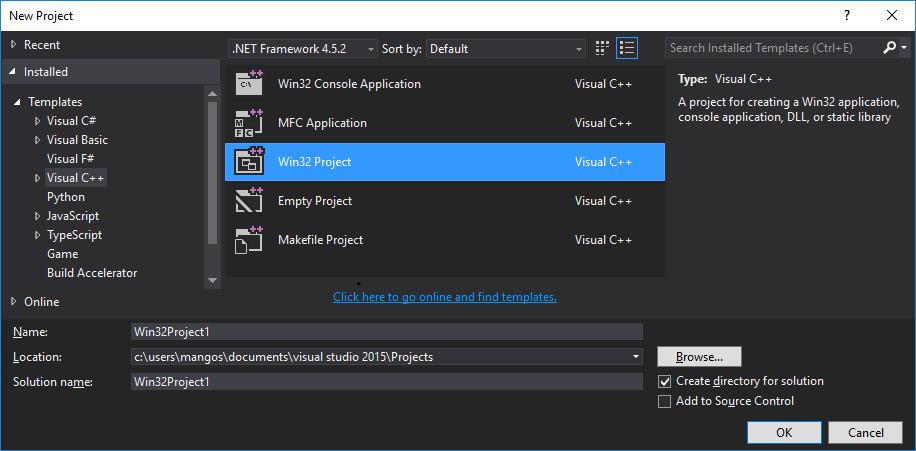
Task: Click the Name text field
Action: pos(387,332)
